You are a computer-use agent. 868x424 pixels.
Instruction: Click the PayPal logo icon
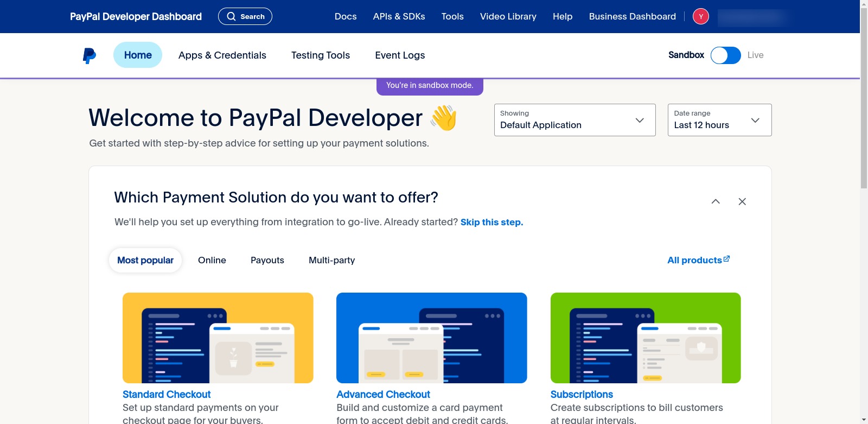coord(90,55)
